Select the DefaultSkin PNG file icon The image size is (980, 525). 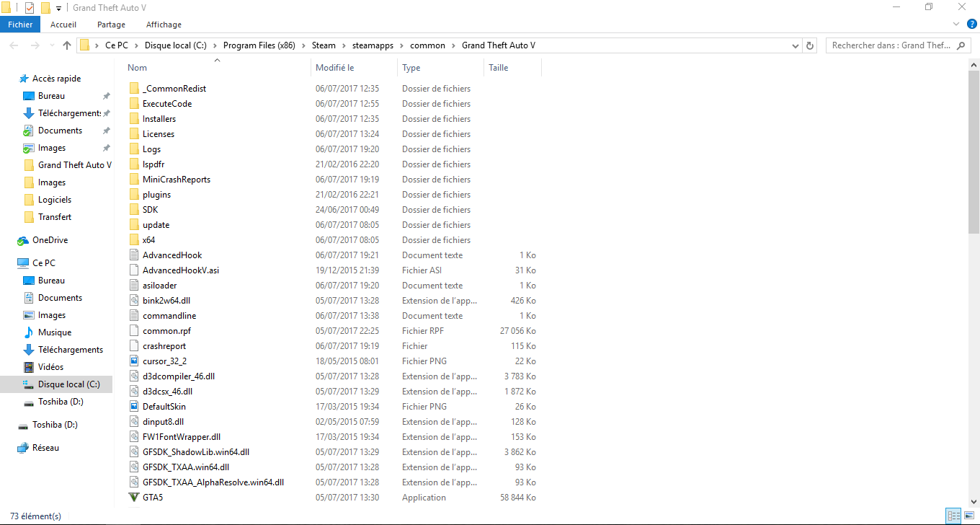pyautogui.click(x=133, y=407)
